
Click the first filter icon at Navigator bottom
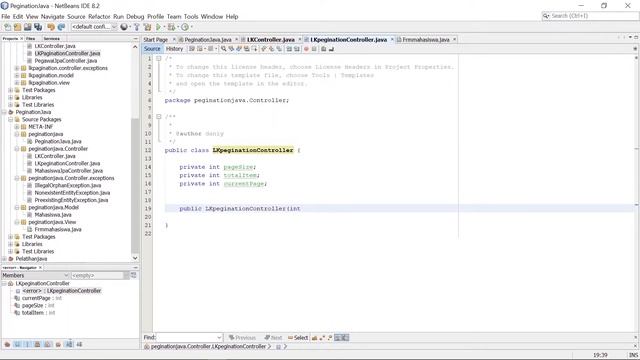pyautogui.click(x=7, y=344)
